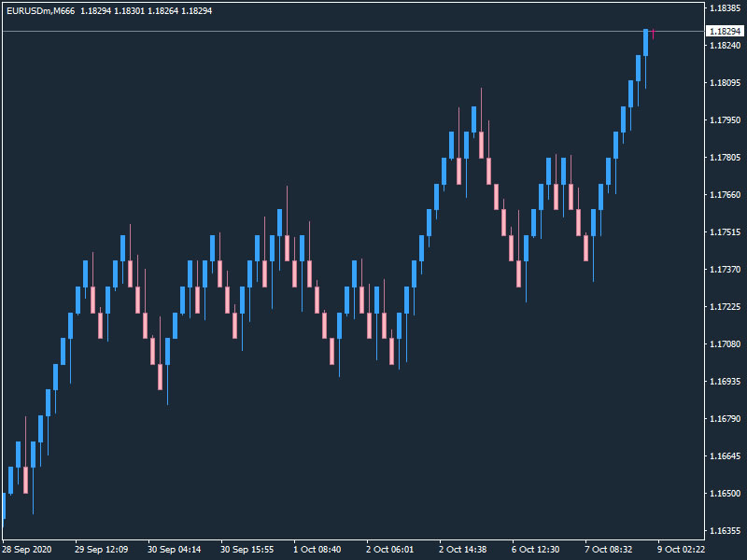This screenshot has height=560, width=747.
Task: Select the 29 Sep 12:09 time label
Action: [101, 550]
